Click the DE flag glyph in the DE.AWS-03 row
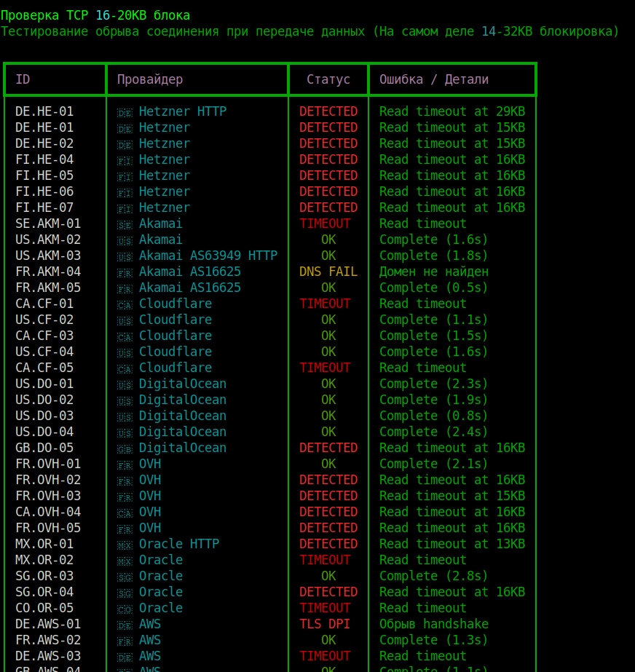 (x=125, y=657)
